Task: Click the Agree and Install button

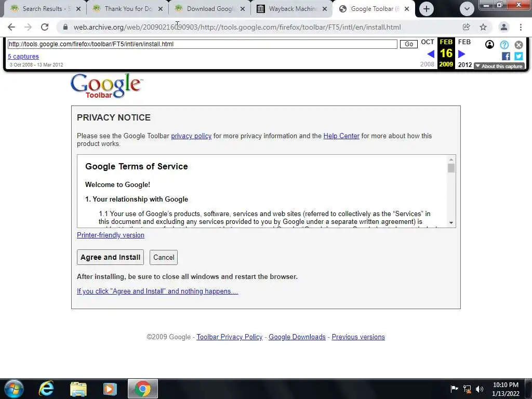Action: point(110,257)
